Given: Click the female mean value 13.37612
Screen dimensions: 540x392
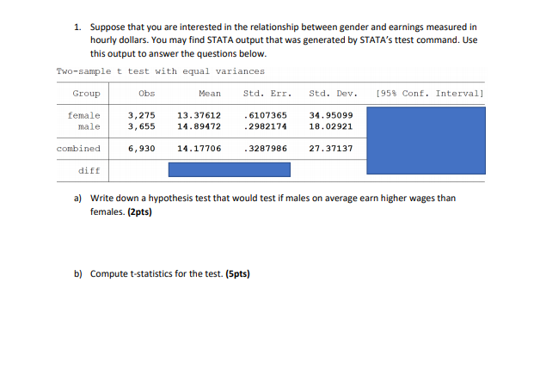Looking at the screenshot, I should (199, 115).
